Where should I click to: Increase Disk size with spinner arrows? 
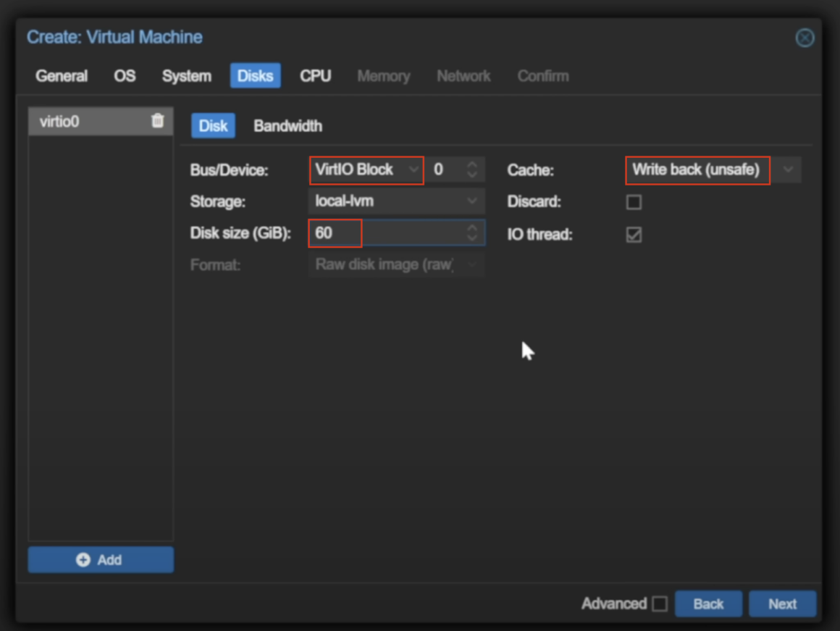472,228
